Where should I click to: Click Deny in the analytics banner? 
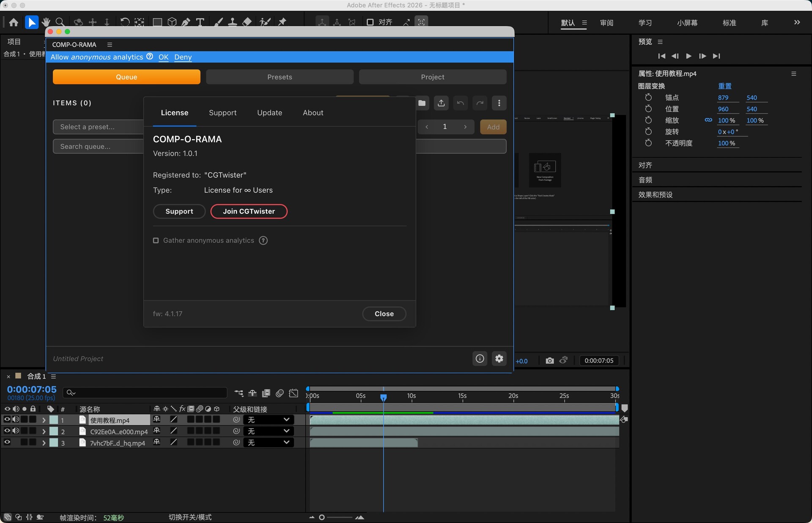click(x=183, y=57)
